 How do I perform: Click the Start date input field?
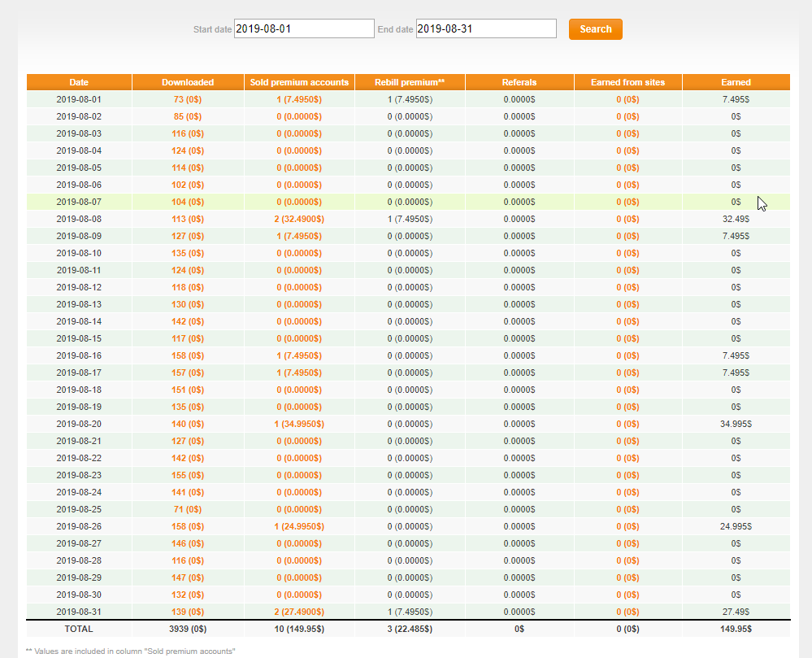[304, 29]
